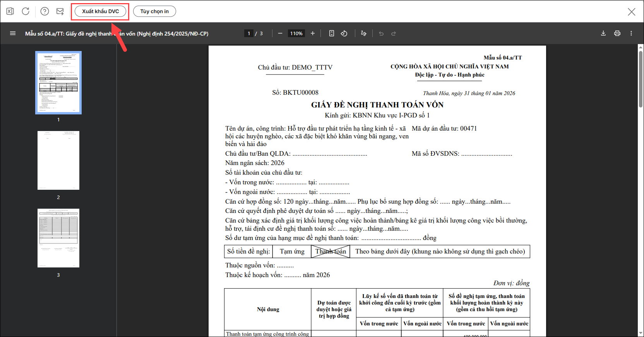The width and height of the screenshot is (644, 337).
Task: Click the Độc lập - Tự do - Hạnh phúc line
Action: [450, 75]
